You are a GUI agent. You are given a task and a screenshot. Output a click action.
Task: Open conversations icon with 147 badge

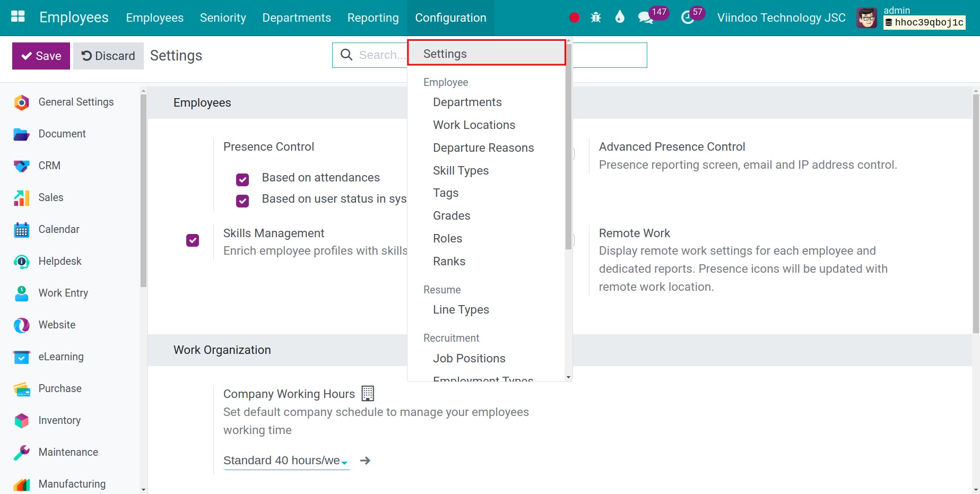645,18
